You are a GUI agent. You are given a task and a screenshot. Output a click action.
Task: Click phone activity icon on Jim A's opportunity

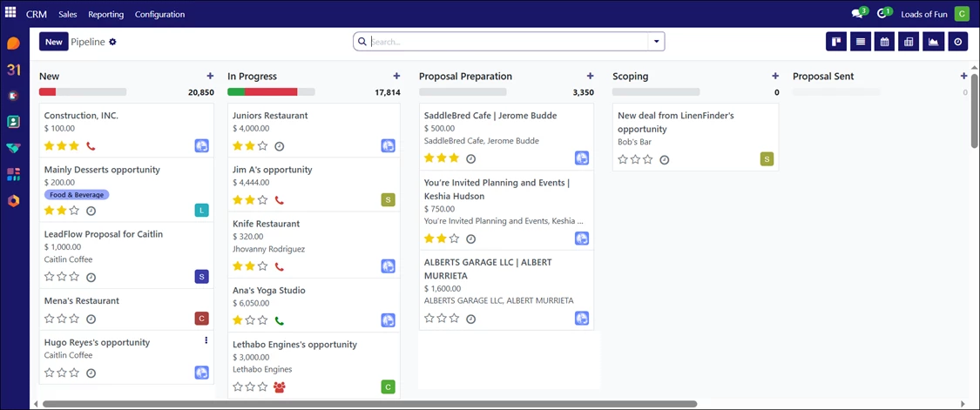click(x=280, y=200)
